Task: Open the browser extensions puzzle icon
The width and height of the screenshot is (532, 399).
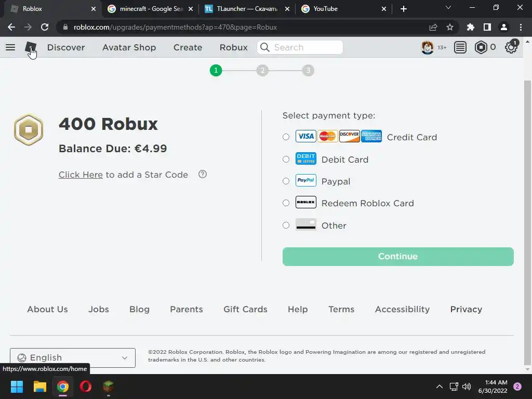Action: pos(470,27)
